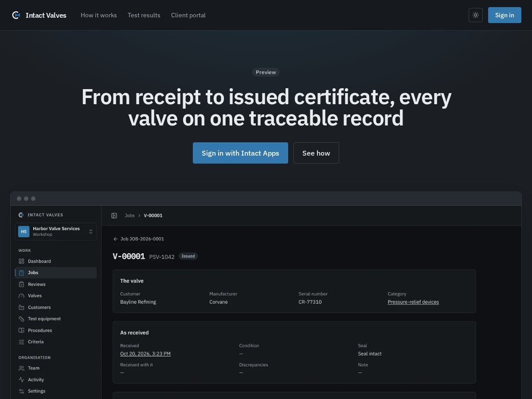
Task: Click the Bayline Refining customer value
Action: click(x=138, y=302)
